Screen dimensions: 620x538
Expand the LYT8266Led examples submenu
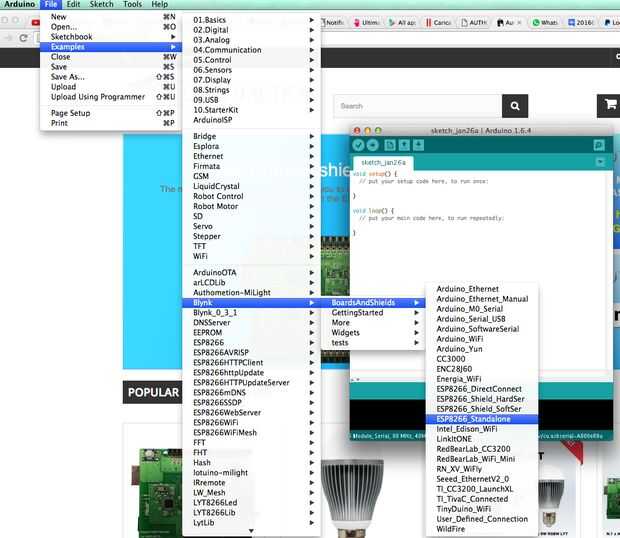[x=251, y=503]
